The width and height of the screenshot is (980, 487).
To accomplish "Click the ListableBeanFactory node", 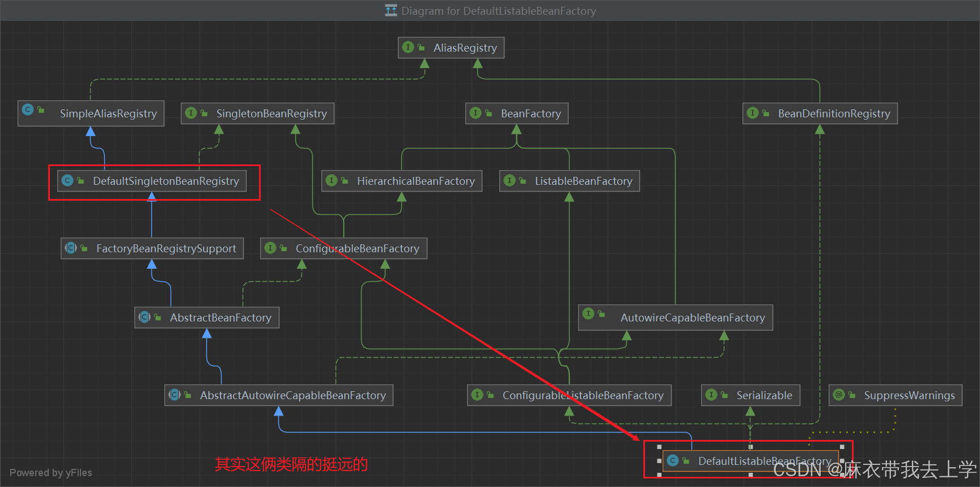I will click(570, 181).
